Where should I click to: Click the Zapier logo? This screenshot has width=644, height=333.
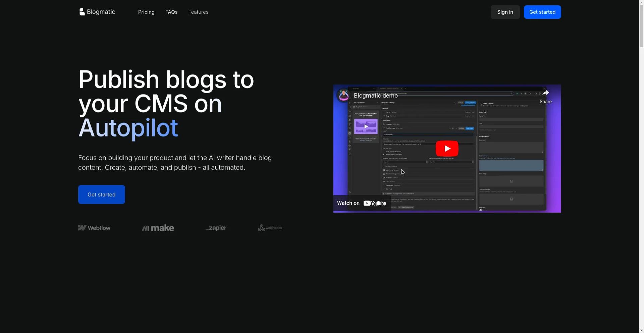pos(216,228)
